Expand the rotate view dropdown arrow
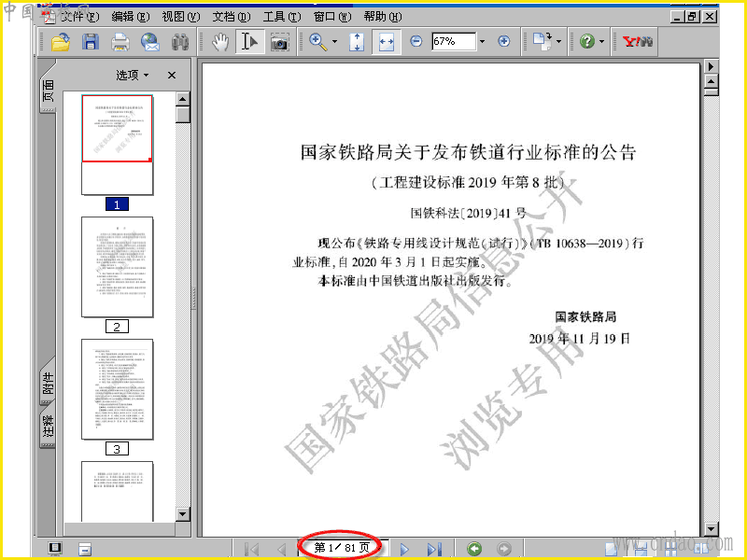 558,41
